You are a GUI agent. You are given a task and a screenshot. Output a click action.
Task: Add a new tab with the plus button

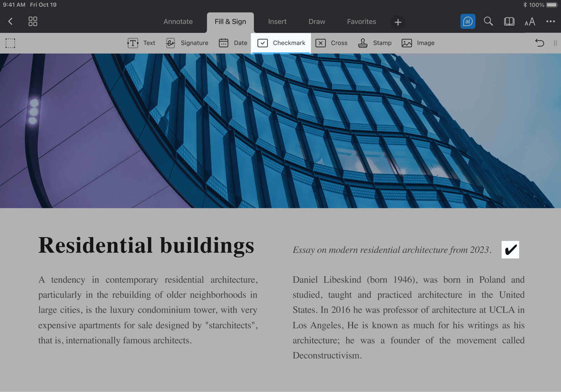[x=398, y=22]
